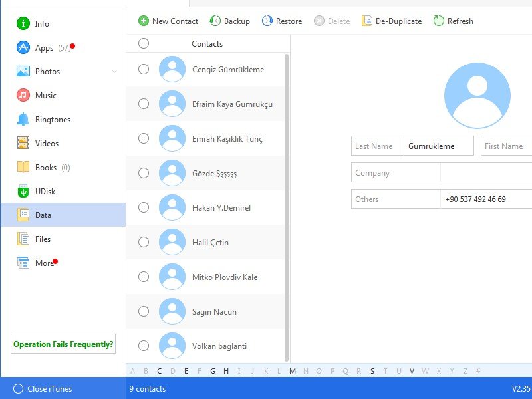Open the UDisk section icon

click(23, 192)
